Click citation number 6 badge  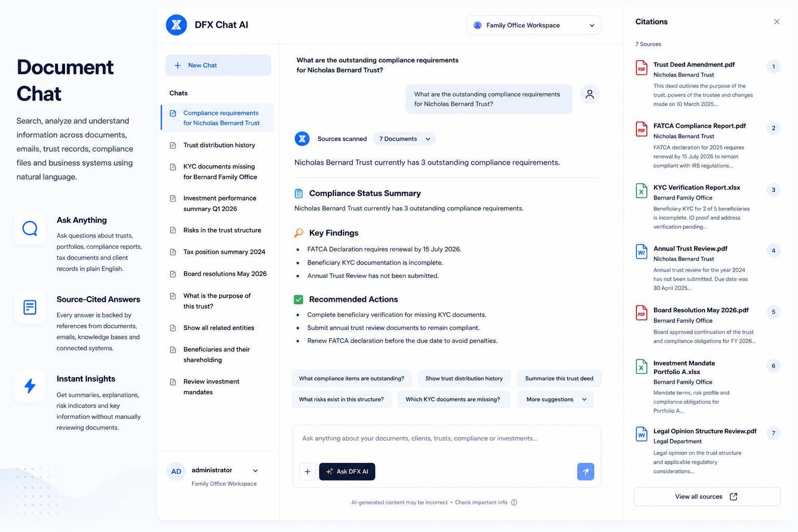(x=774, y=366)
